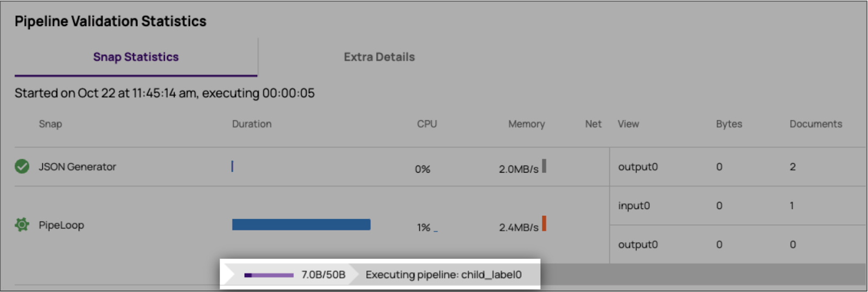
Task: Click the 7.0B/50B progress label
Action: point(323,275)
